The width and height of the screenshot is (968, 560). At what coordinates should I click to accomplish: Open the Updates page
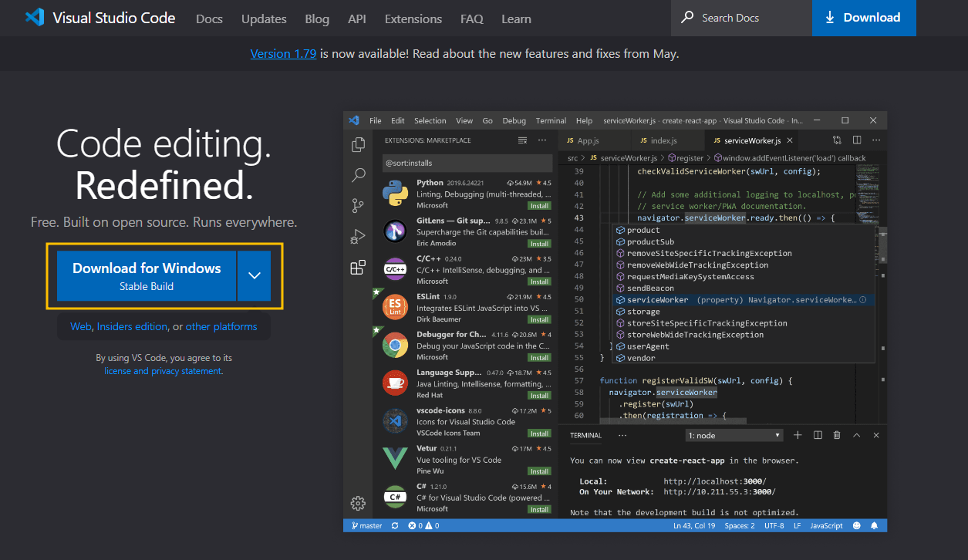coord(264,19)
